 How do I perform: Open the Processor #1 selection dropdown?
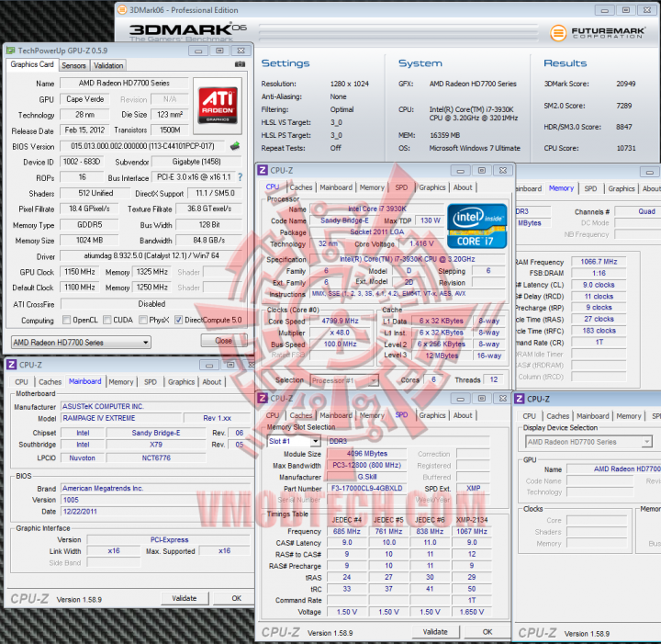coord(344,380)
